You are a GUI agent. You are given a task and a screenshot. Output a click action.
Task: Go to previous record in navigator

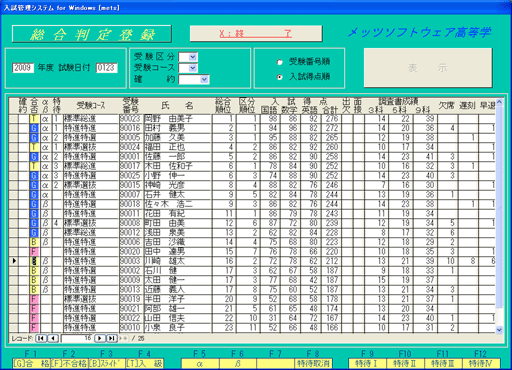point(53,338)
